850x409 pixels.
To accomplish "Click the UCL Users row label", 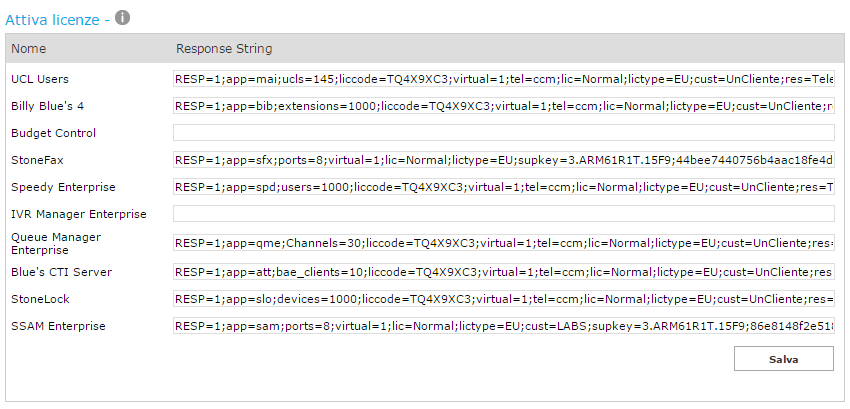I will click(40, 79).
